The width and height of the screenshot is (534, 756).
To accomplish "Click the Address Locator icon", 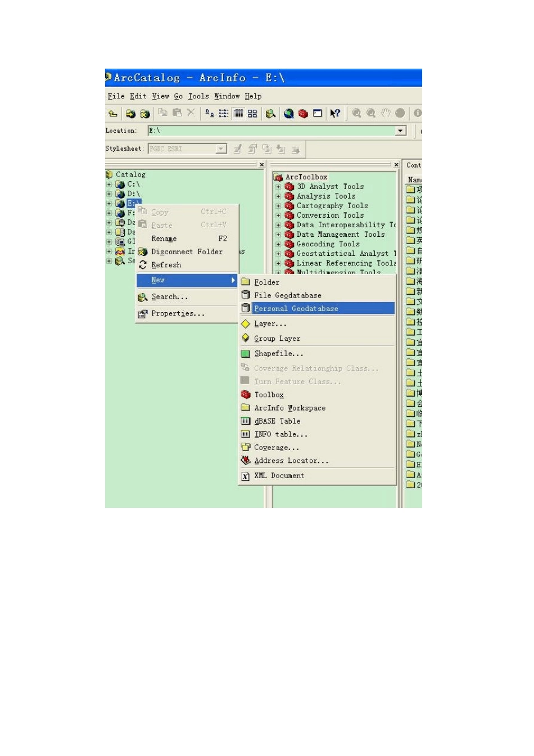I will coord(246,460).
